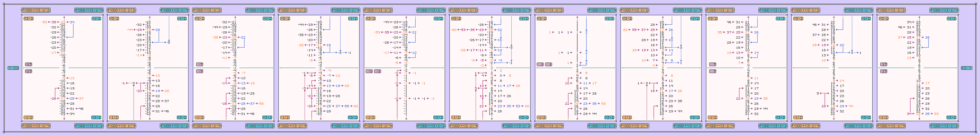
Task: Select the upper pink badge labeled 17
Action: (x=884, y=65)
